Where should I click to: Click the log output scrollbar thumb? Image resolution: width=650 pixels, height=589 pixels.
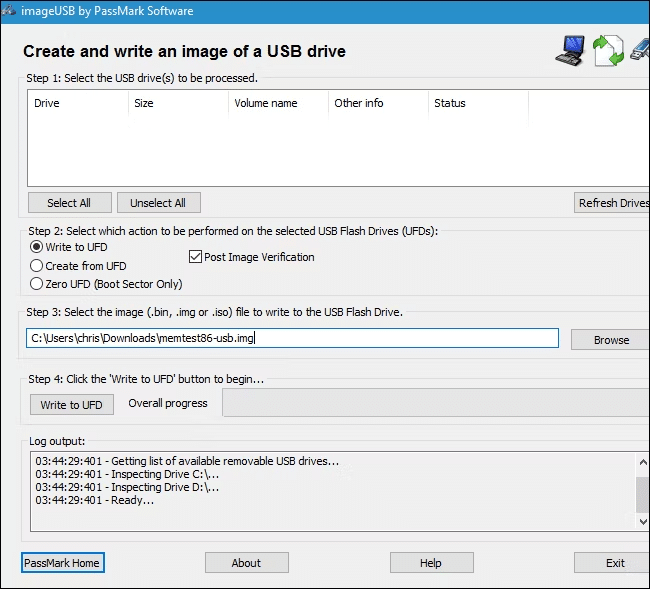642,493
